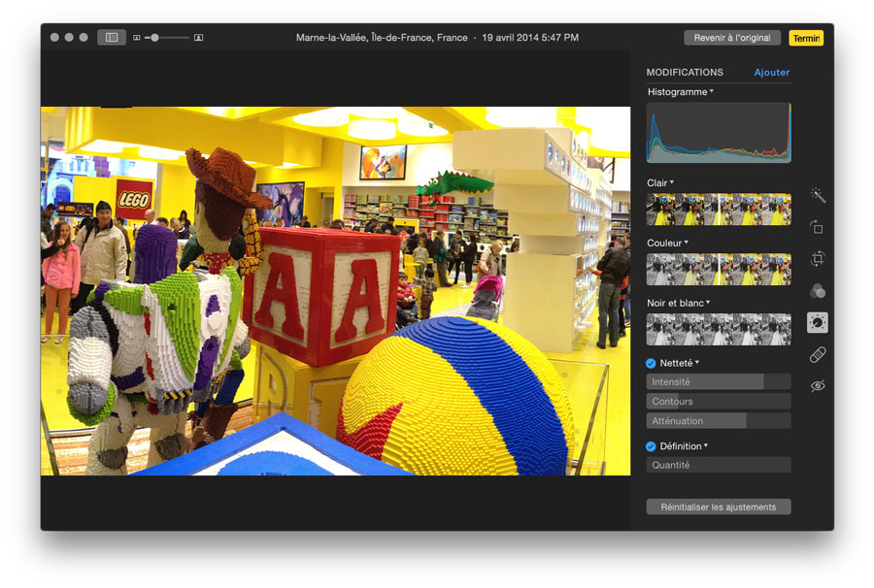Disable the Définition adjustment checkbox
This screenshot has width=874, height=588.
pyautogui.click(x=651, y=446)
